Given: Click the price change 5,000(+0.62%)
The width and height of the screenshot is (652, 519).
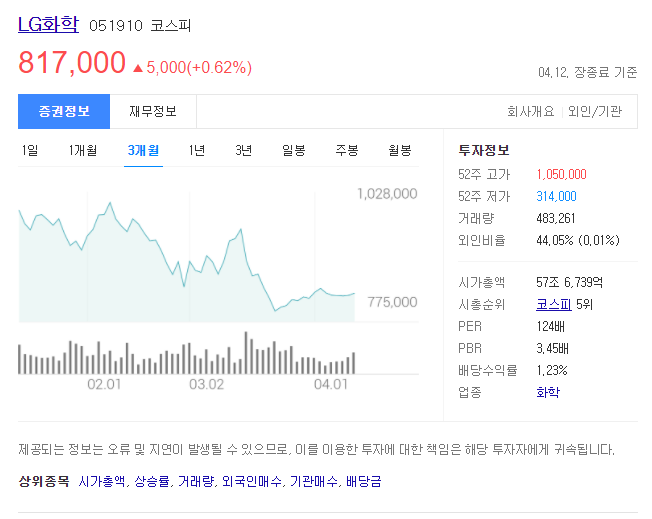Looking at the screenshot, I should click(x=199, y=67).
